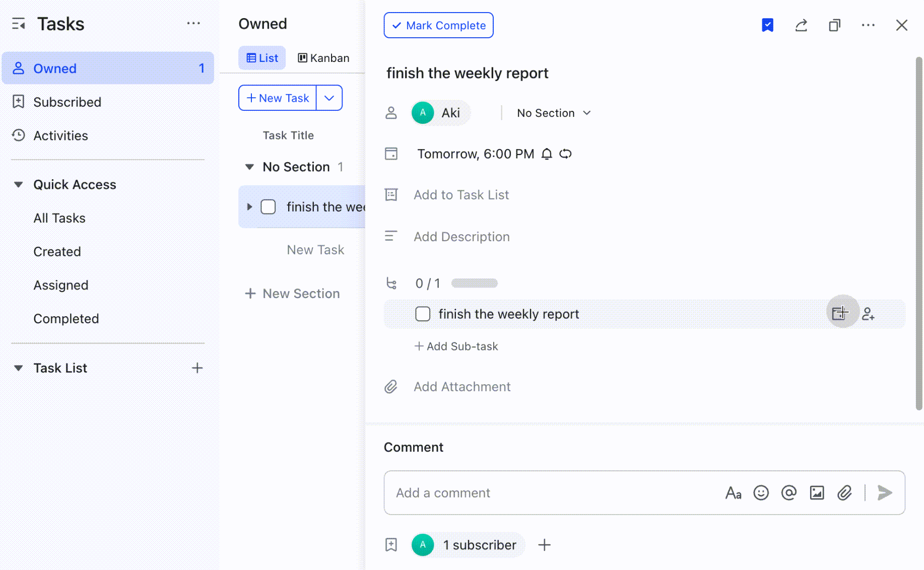This screenshot has height=570, width=924.
Task: Open the Tasks header more options menu
Action: pos(194,24)
